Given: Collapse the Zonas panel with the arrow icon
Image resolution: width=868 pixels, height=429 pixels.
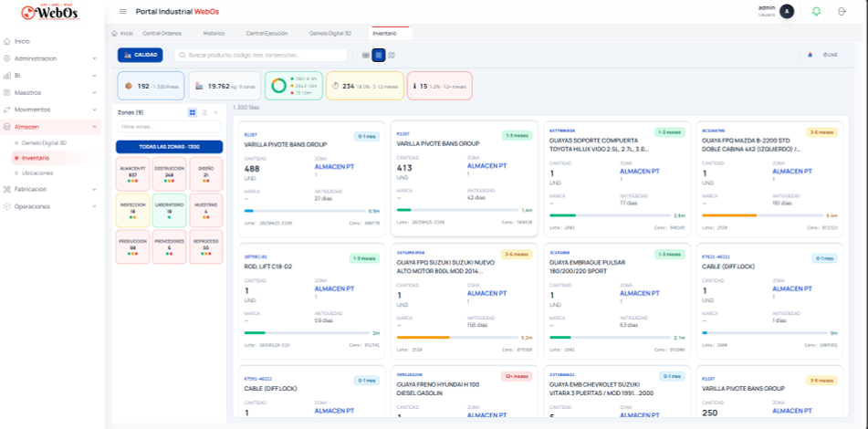Looking at the screenshot, I should tap(216, 112).
